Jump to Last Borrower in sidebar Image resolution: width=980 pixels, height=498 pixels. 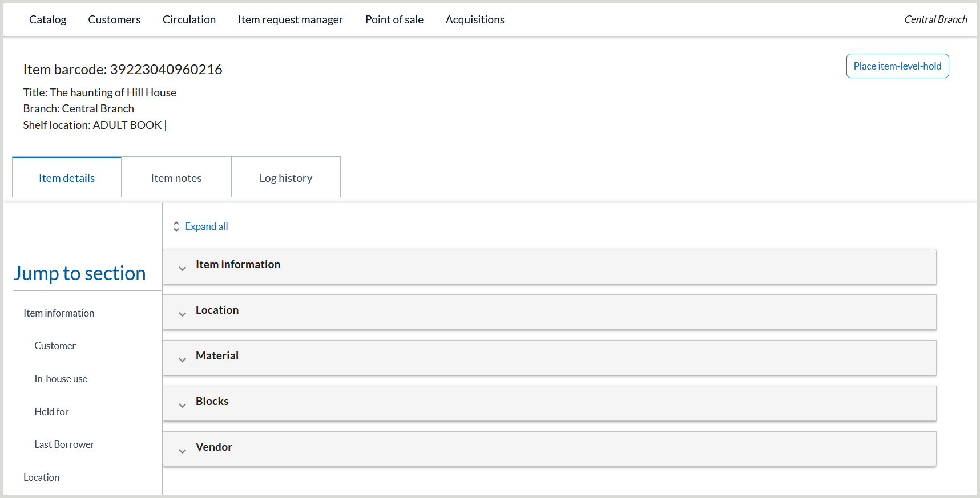tap(64, 444)
